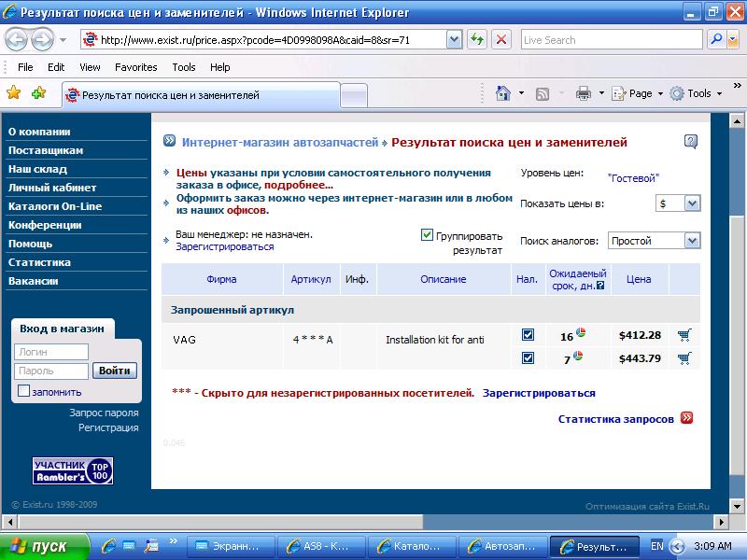
Task: Toggle availability checkbox in $412.28 row
Action: (528, 335)
